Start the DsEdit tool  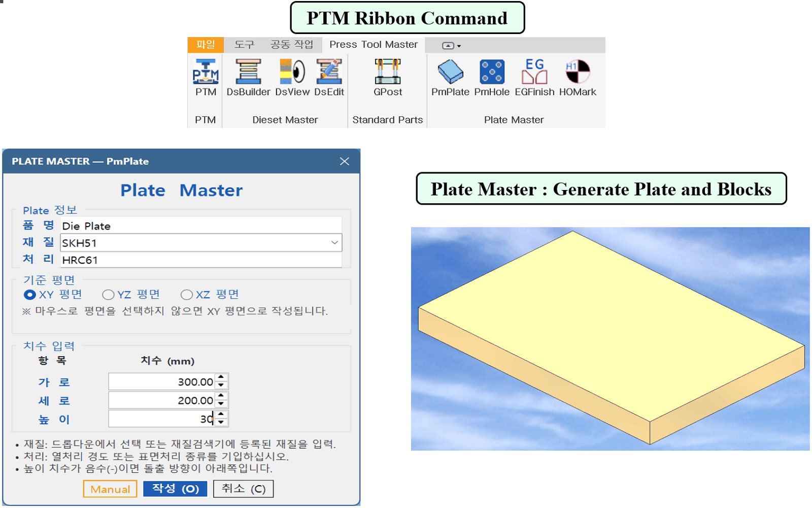click(329, 78)
